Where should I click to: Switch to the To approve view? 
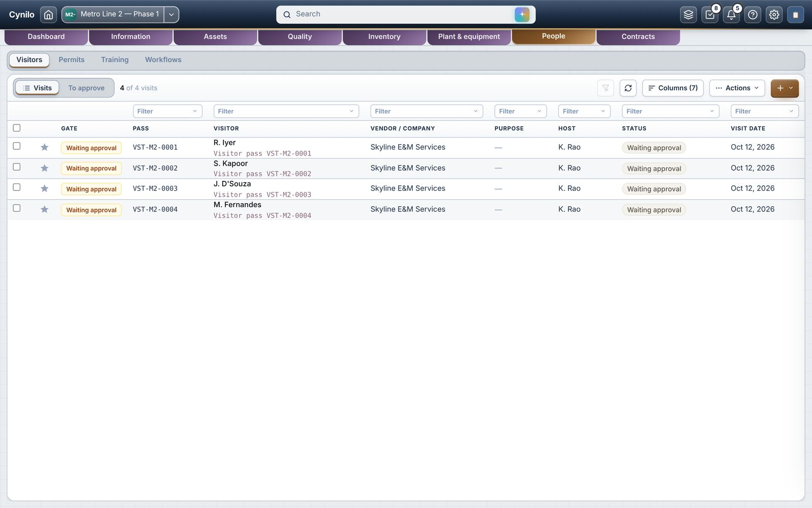pos(86,88)
